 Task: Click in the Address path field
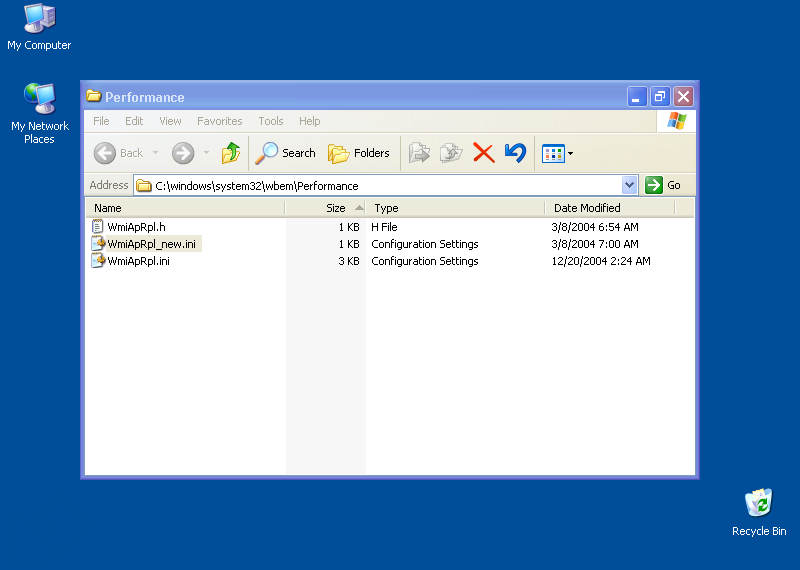[x=385, y=185]
